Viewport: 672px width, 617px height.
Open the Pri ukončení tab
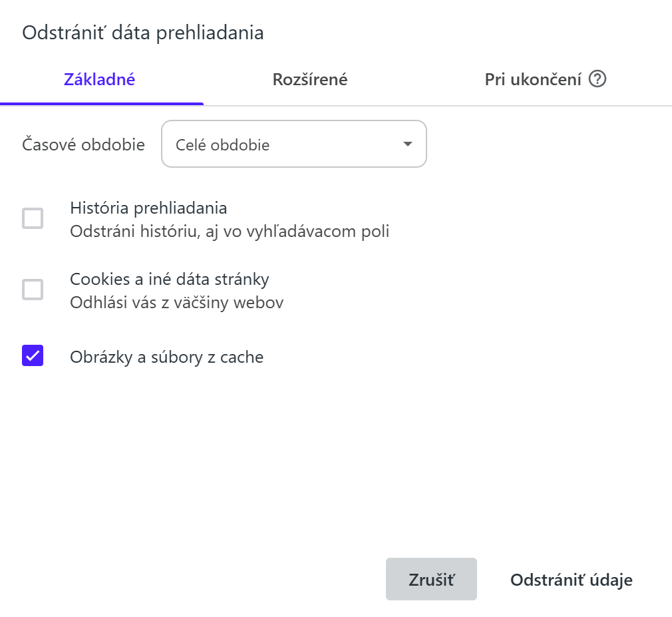533,79
